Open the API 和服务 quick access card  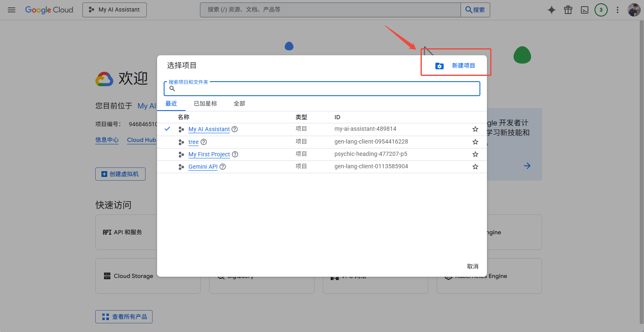click(126, 232)
